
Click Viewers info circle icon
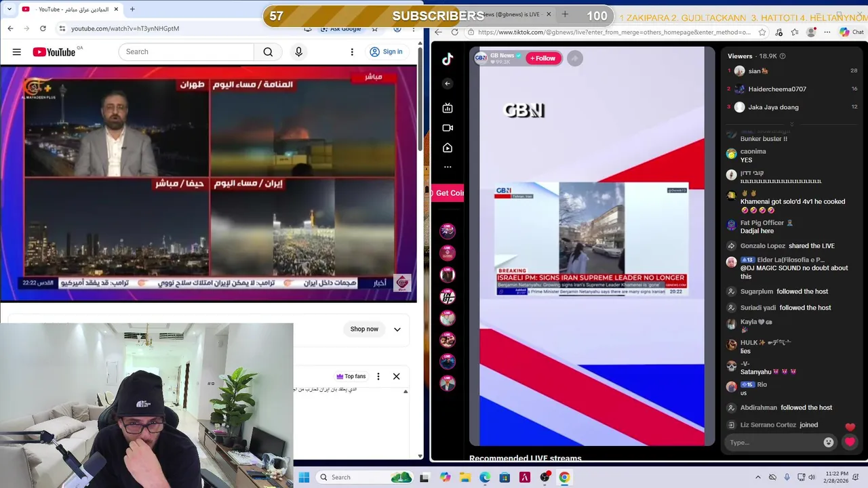click(x=783, y=56)
